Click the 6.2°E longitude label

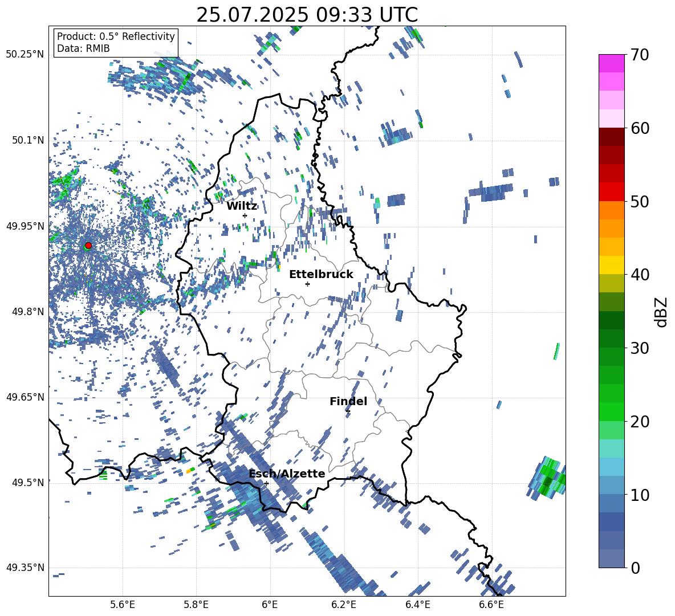pyautogui.click(x=344, y=605)
